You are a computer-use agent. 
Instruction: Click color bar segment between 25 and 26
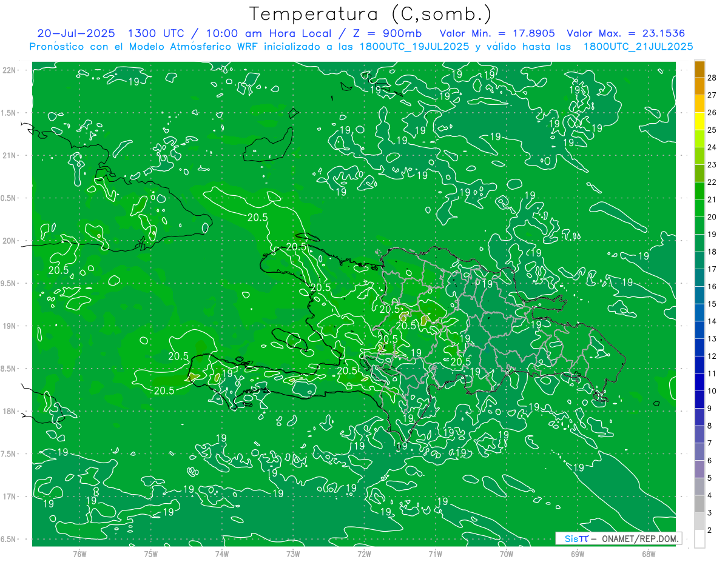tap(699, 121)
